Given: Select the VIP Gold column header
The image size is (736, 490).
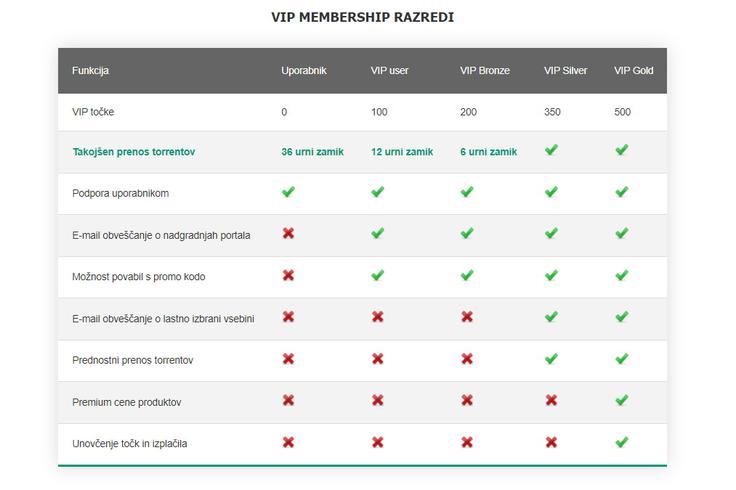Looking at the screenshot, I should click(x=634, y=70).
